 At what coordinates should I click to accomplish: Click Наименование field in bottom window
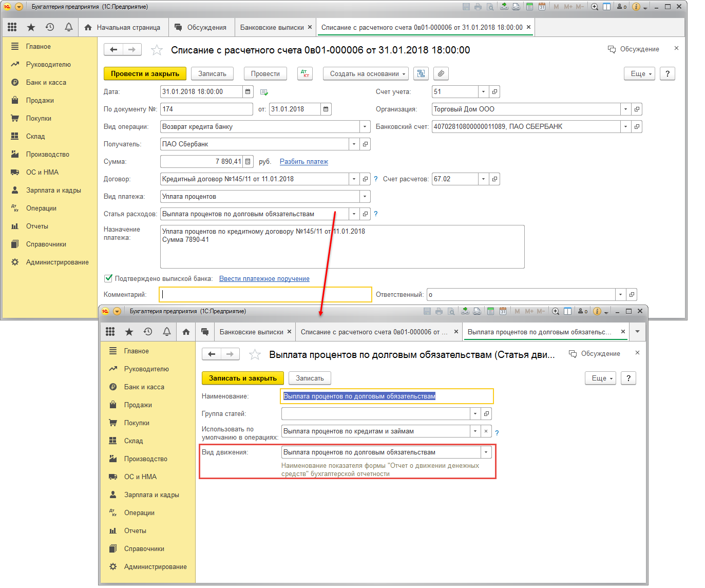coord(387,396)
